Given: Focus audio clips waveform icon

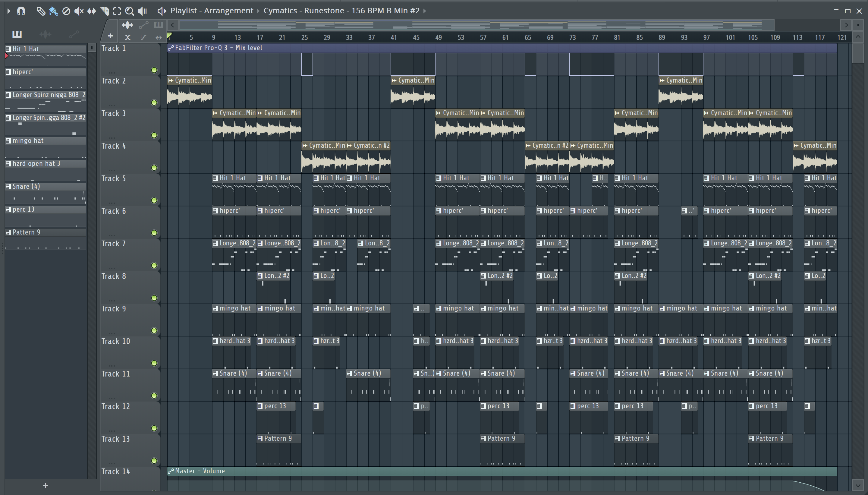Looking at the screenshot, I should pos(127,25).
